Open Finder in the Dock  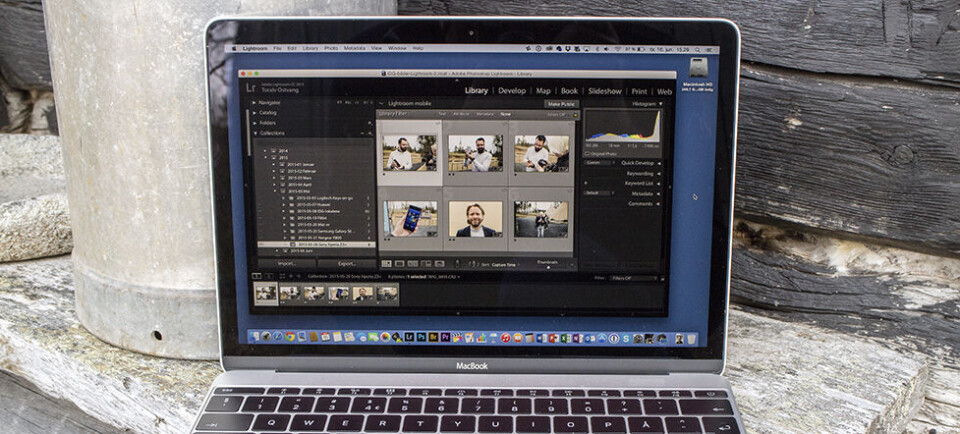click(x=253, y=338)
